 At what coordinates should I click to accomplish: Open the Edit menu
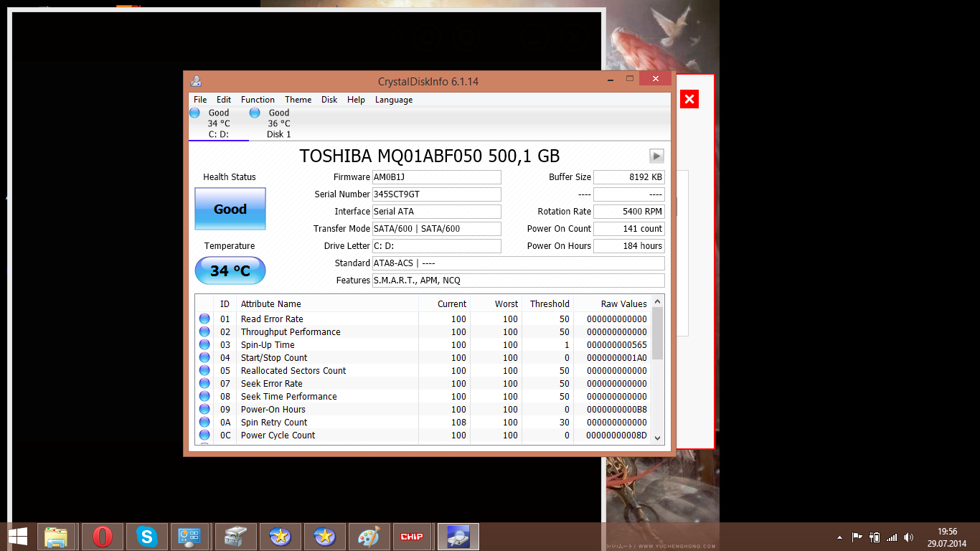[x=224, y=100]
